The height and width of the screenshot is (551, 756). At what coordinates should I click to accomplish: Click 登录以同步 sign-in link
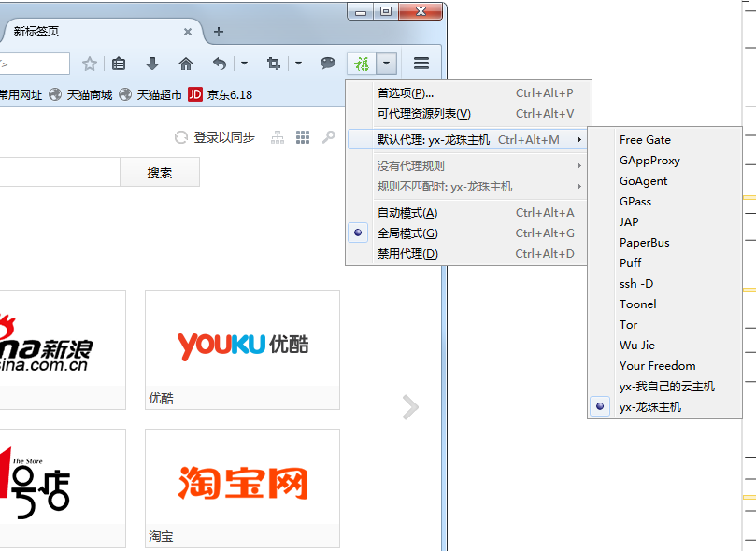tap(224, 138)
